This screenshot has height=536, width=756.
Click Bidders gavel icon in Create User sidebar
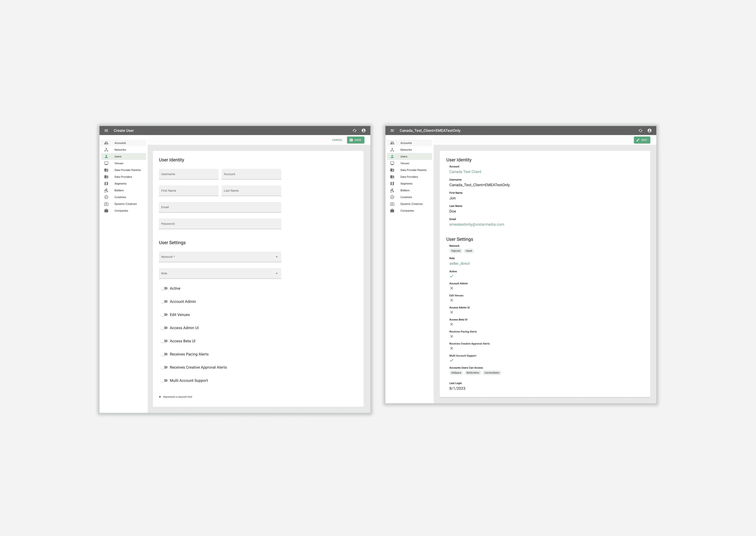click(106, 191)
